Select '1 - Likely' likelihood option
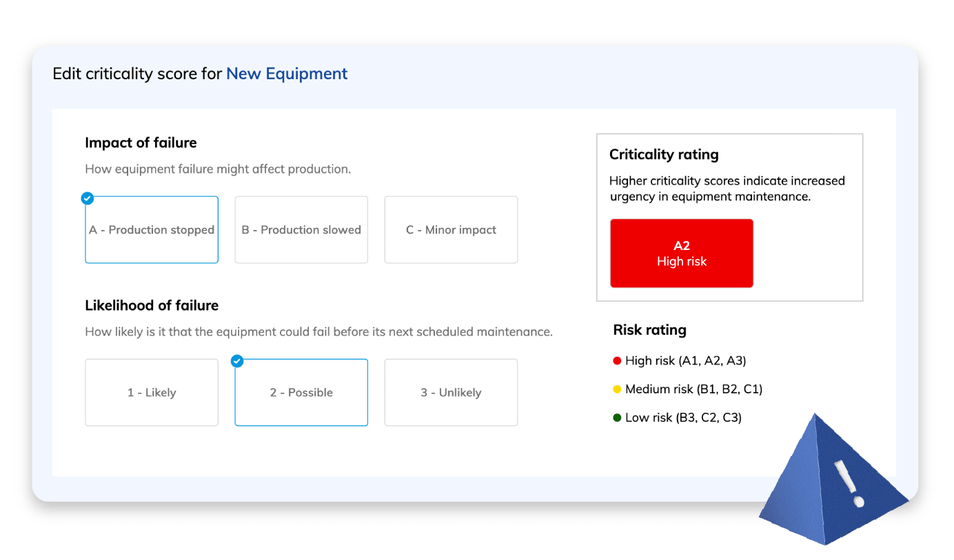This screenshot has height=560, width=954. pyautogui.click(x=152, y=392)
